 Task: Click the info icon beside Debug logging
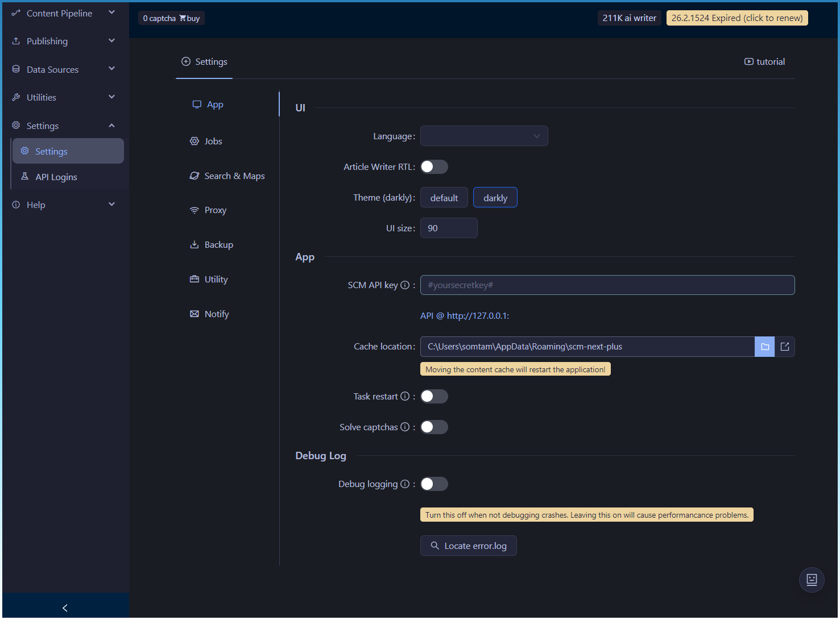pyautogui.click(x=405, y=484)
